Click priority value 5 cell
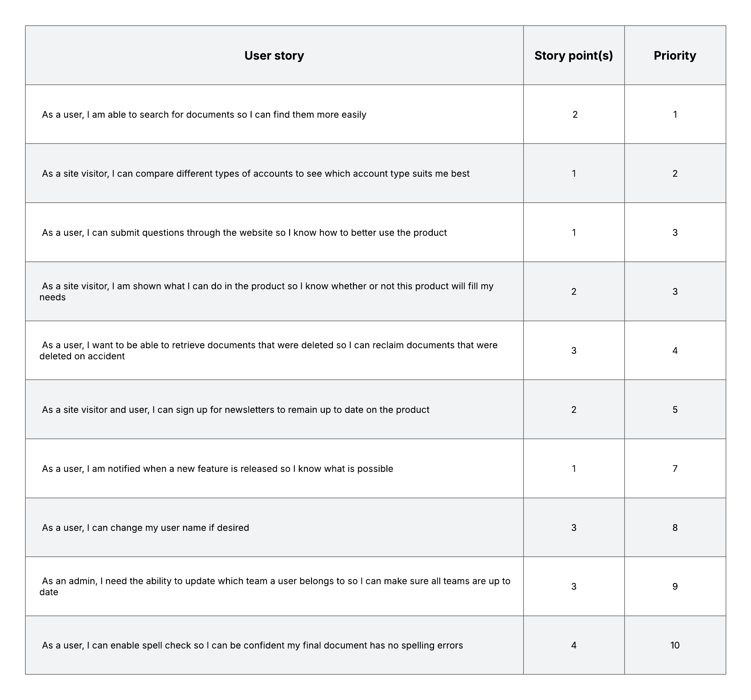 tap(675, 410)
